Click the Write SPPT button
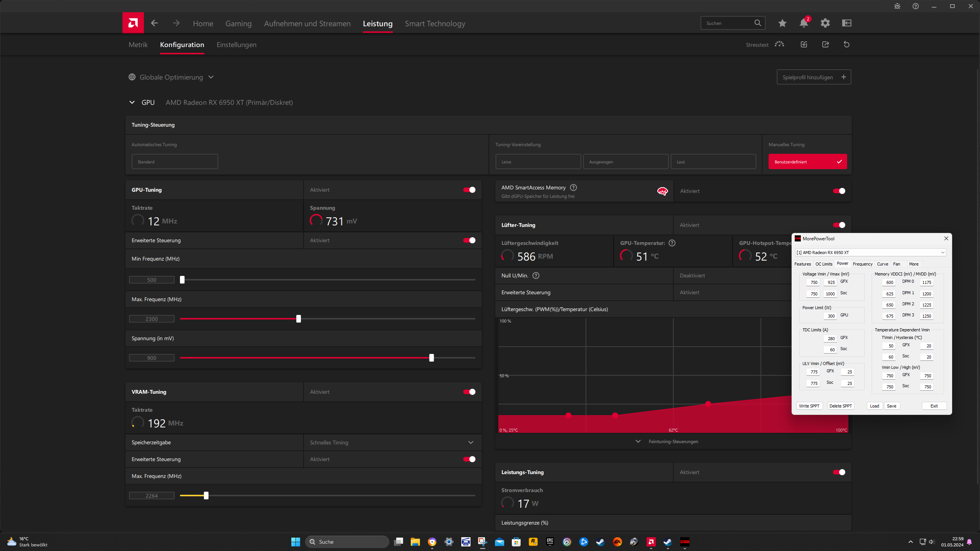 809,406
